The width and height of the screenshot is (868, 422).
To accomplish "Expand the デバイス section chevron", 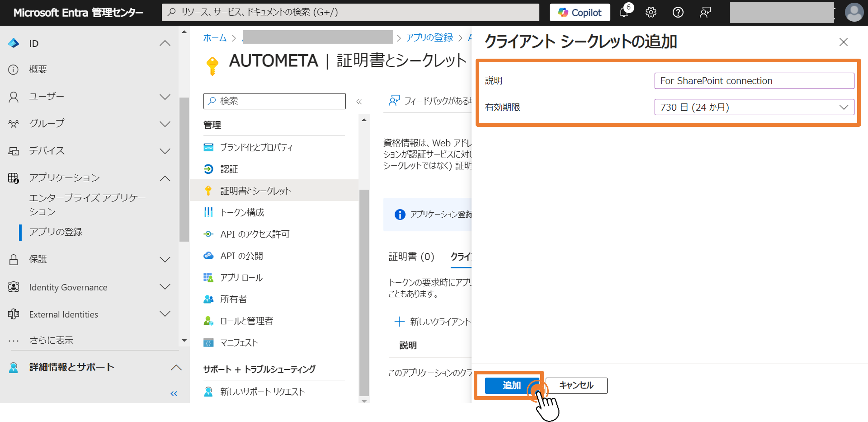I will (x=165, y=151).
